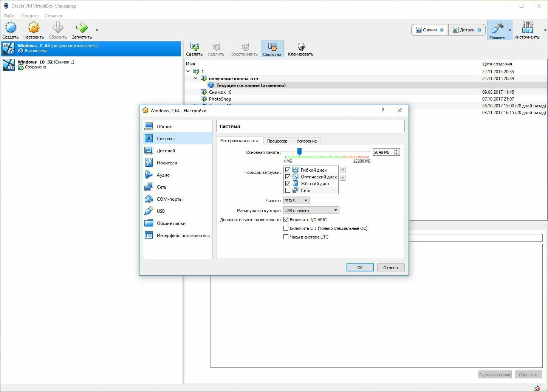Open Манипулятор курсора dropdown
This screenshot has height=392, width=548.
coord(311,211)
